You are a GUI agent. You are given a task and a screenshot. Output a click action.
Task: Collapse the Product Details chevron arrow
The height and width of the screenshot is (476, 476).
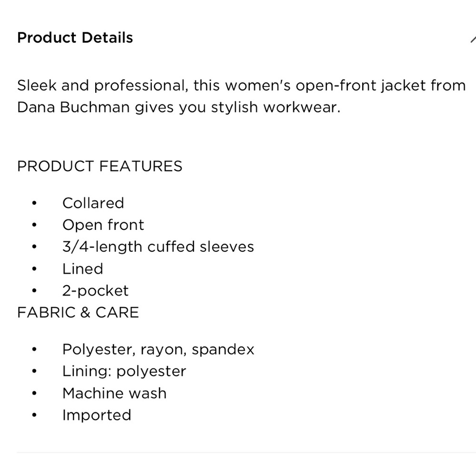coord(473,39)
